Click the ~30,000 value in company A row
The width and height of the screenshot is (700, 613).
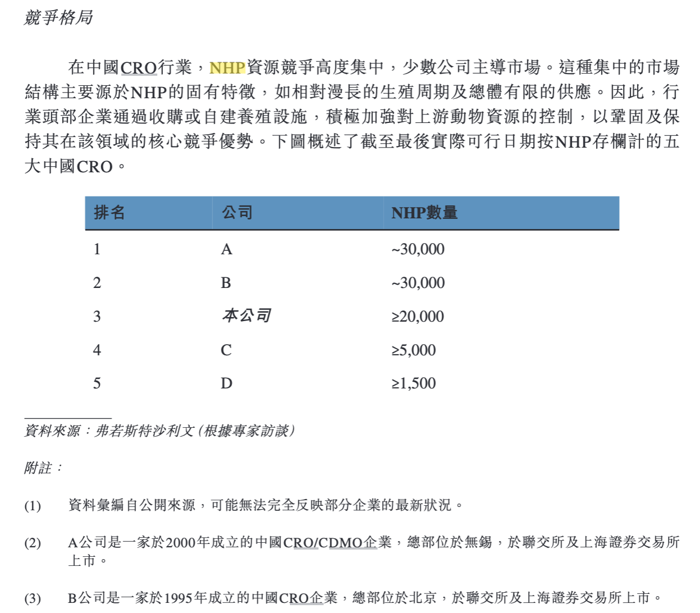pos(418,249)
